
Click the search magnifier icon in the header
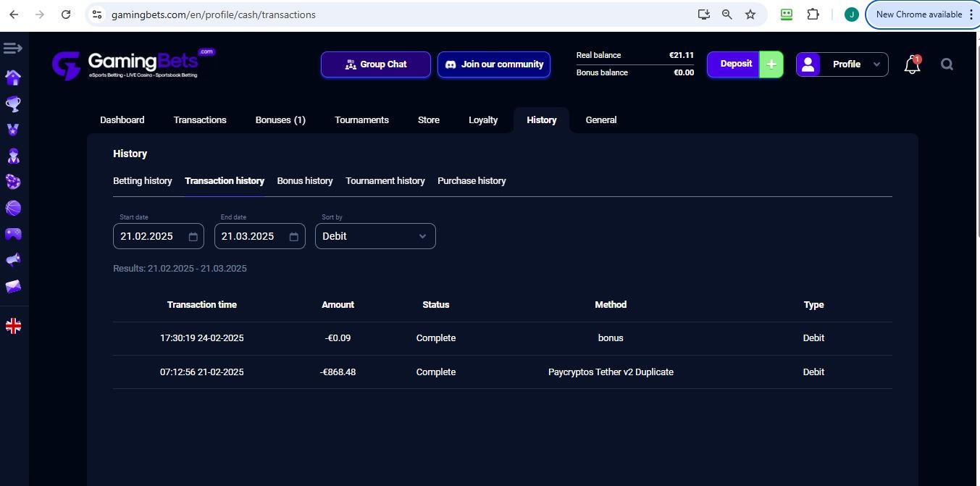click(x=947, y=64)
